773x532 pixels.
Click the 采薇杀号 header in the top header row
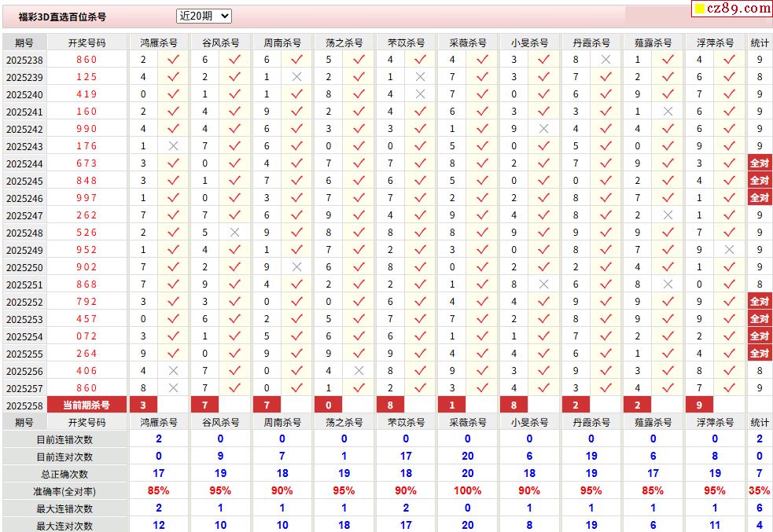pyautogui.click(x=468, y=43)
